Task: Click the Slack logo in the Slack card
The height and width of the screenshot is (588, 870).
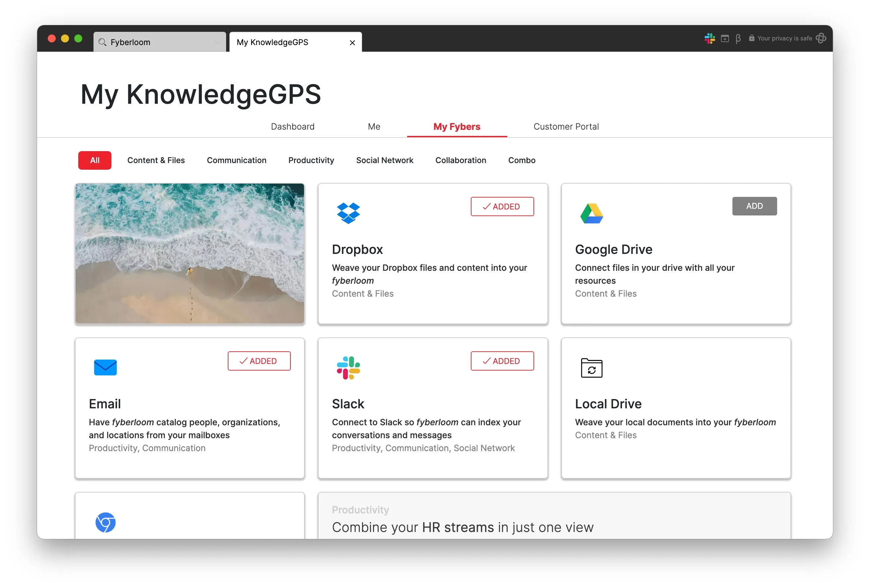Action: click(348, 368)
